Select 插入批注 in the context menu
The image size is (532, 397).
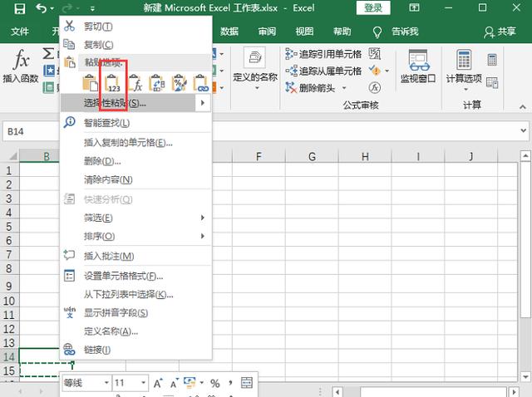coord(135,256)
